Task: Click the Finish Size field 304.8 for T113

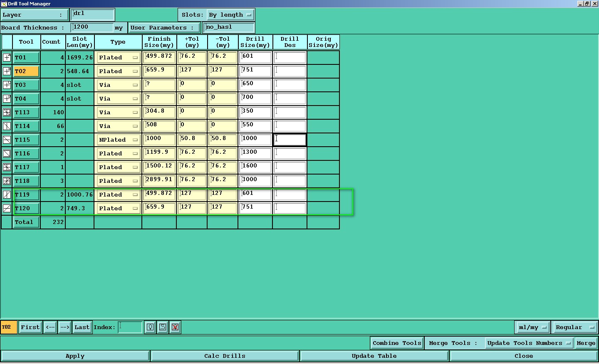Action: click(159, 112)
